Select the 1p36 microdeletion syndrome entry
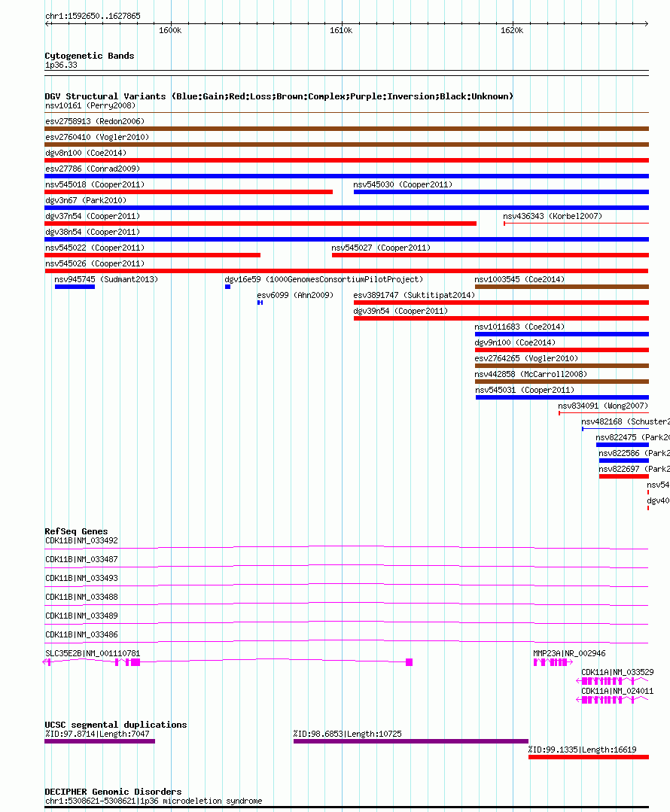 (x=154, y=801)
